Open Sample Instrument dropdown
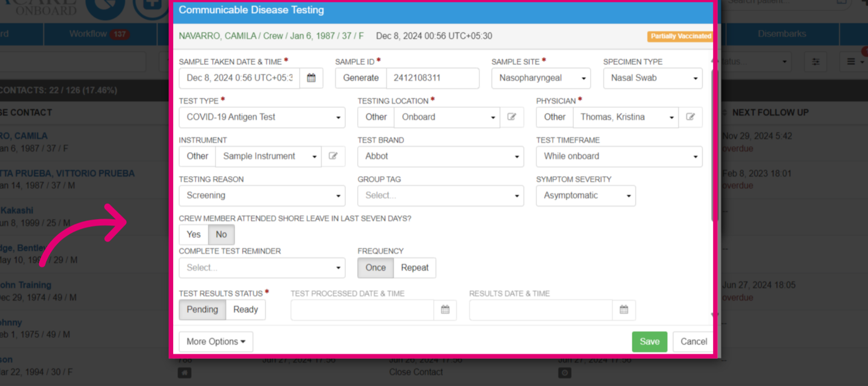 click(269, 156)
